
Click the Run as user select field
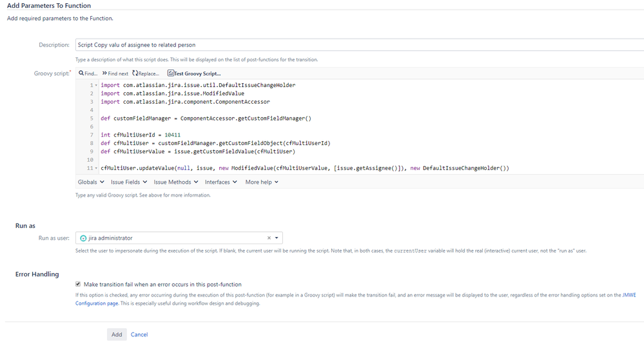179,238
